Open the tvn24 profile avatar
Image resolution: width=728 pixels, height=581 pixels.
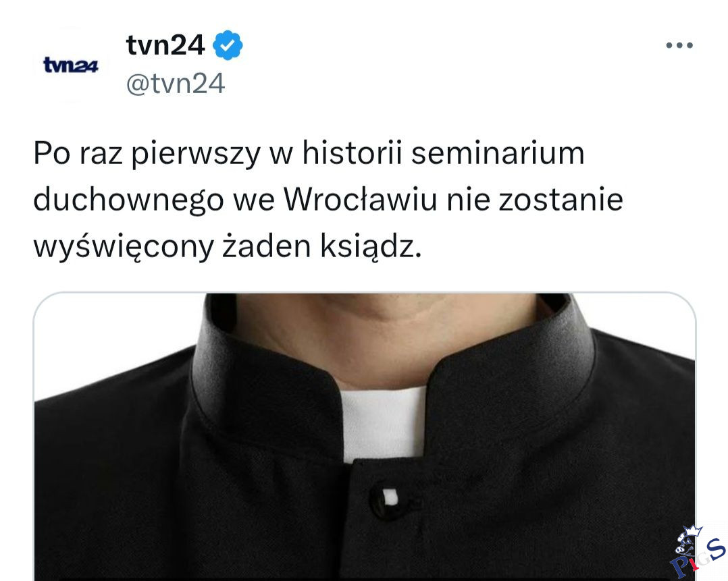coord(70,65)
